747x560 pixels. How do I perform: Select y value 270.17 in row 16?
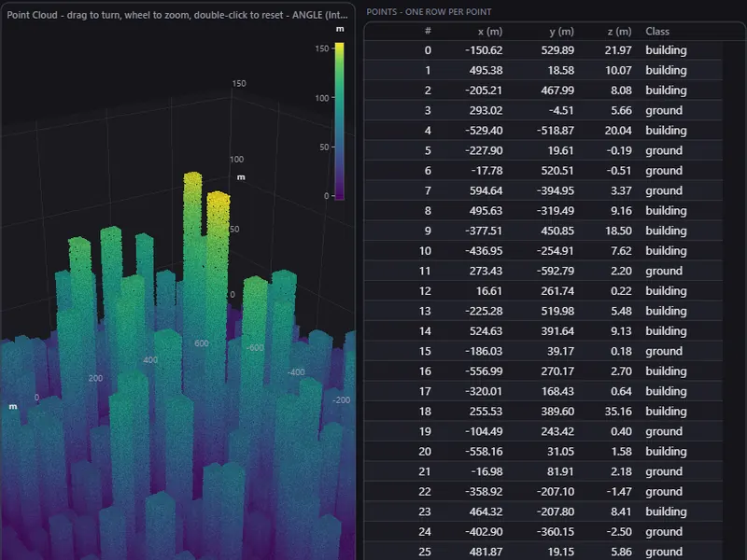point(557,371)
